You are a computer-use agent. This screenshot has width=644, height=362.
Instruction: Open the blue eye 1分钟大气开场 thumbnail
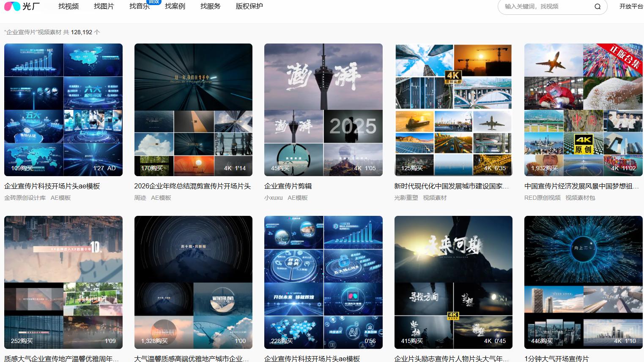[584, 282]
